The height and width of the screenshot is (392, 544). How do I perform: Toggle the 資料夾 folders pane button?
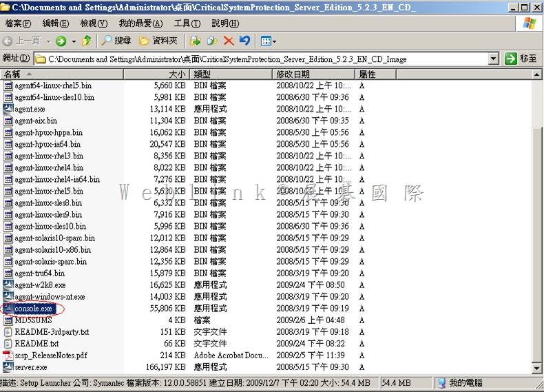pyautogui.click(x=158, y=41)
